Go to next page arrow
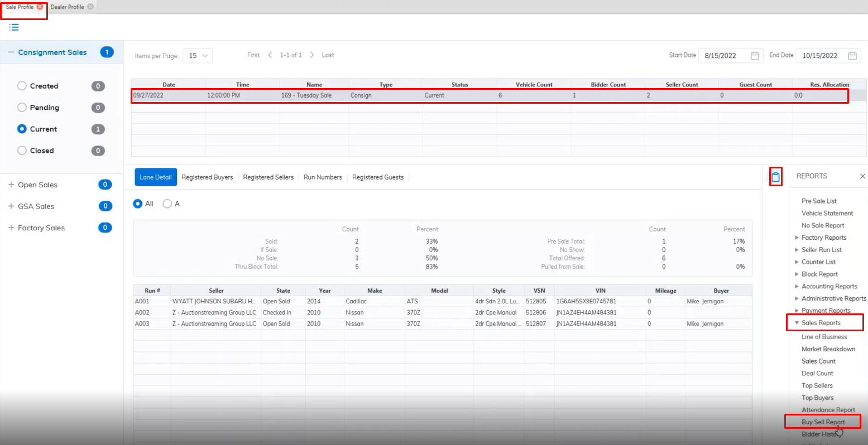The image size is (868, 445). pyautogui.click(x=312, y=55)
